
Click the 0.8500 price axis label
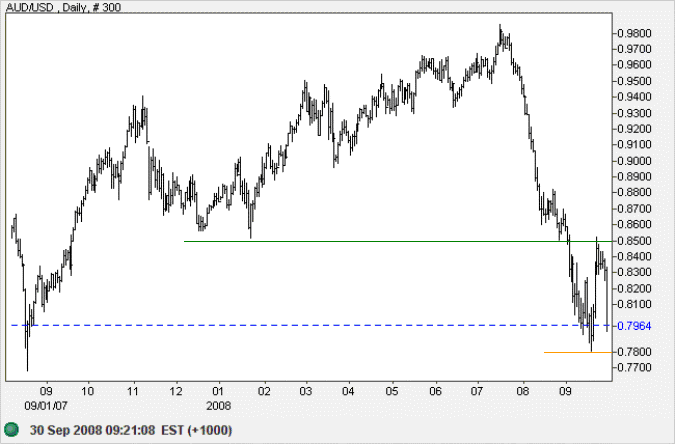tap(634, 241)
